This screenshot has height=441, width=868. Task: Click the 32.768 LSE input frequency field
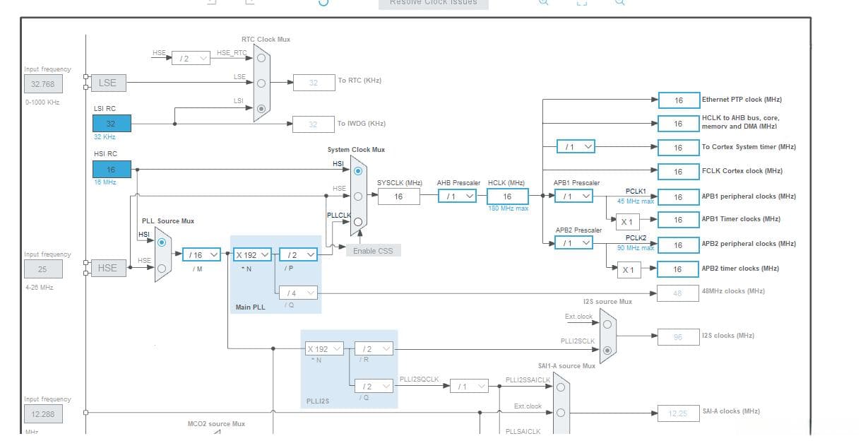coord(43,84)
